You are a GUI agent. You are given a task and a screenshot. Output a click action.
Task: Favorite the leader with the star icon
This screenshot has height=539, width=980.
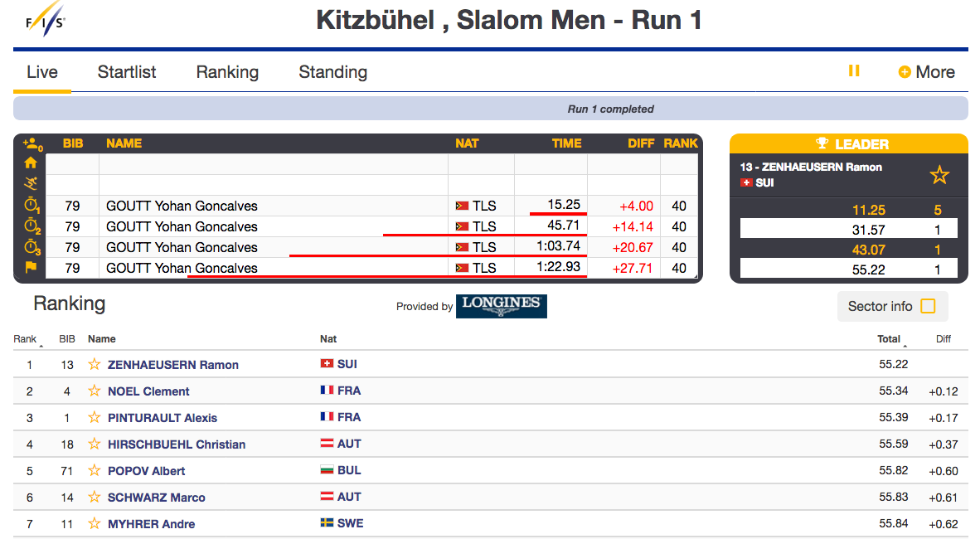point(939,175)
